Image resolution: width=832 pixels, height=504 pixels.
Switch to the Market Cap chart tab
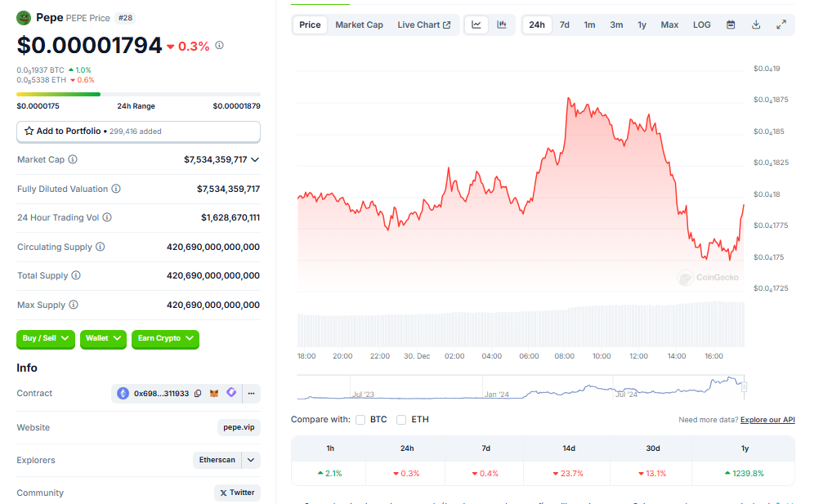click(x=359, y=25)
